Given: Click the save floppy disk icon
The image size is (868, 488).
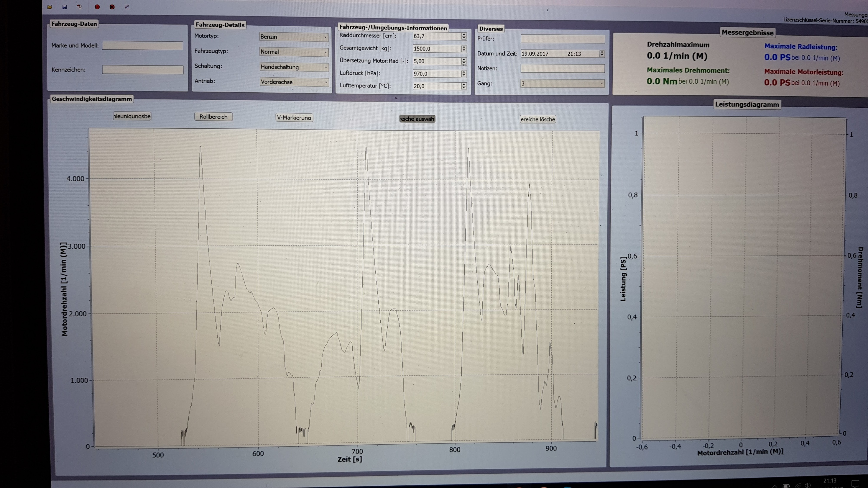Looking at the screenshot, I should coord(65,7).
